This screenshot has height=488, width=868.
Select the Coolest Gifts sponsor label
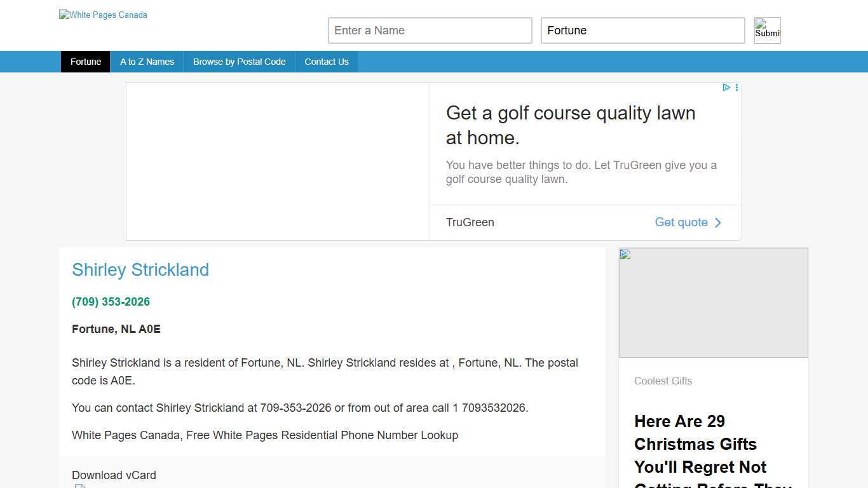tap(663, 381)
